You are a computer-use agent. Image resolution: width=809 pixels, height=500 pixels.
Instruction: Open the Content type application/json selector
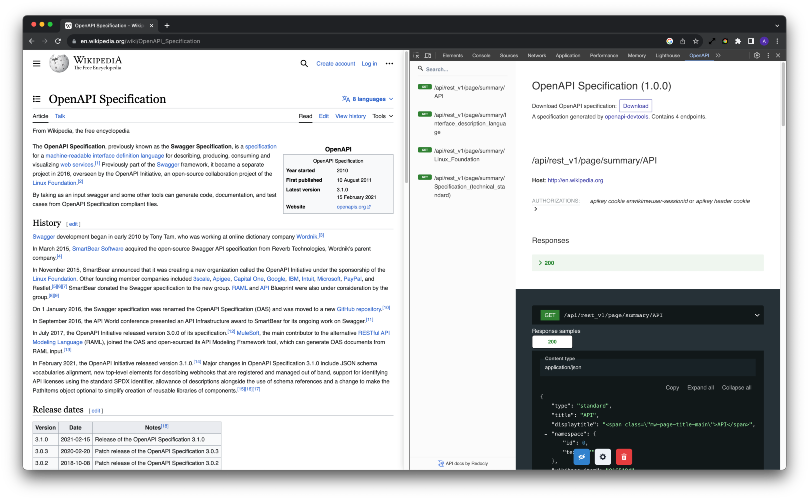(x=648, y=367)
